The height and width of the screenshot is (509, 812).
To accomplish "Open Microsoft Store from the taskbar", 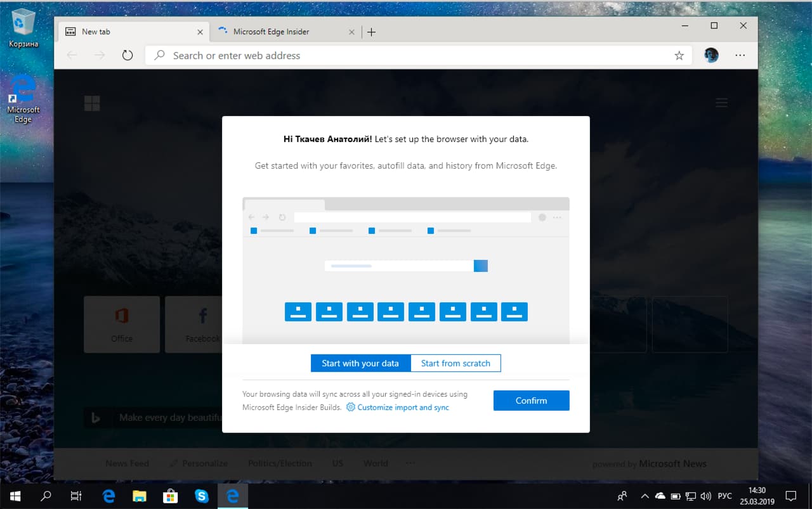I will 171,496.
